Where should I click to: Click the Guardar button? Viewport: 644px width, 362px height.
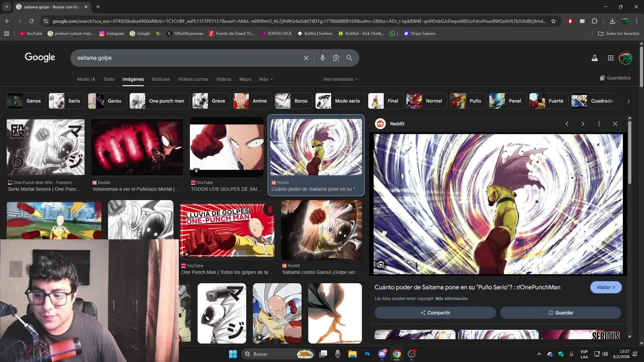tap(560, 313)
